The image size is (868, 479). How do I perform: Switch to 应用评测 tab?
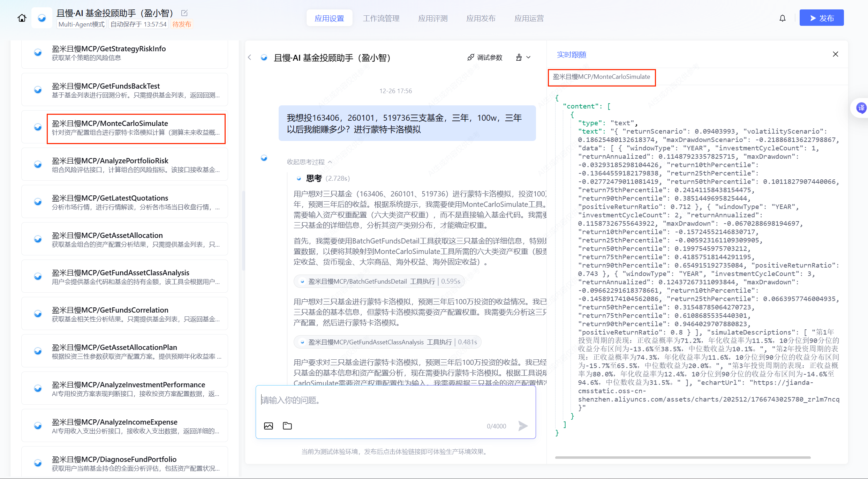433,18
